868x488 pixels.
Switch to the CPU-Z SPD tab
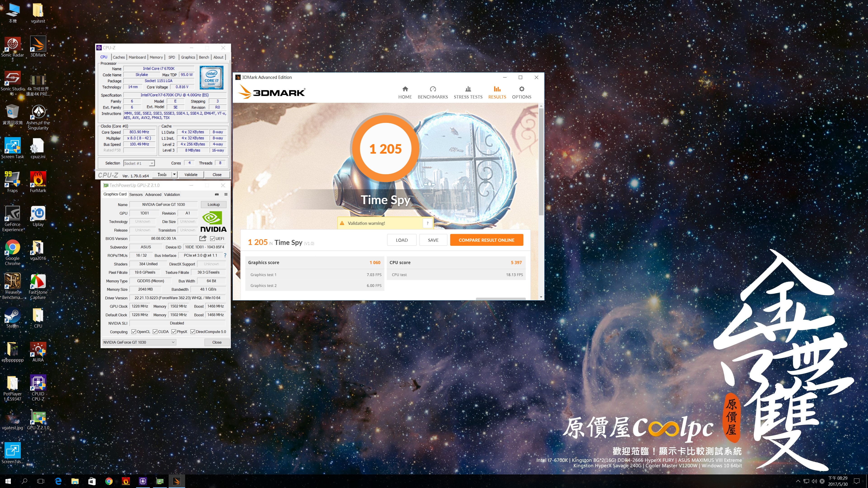(x=172, y=57)
